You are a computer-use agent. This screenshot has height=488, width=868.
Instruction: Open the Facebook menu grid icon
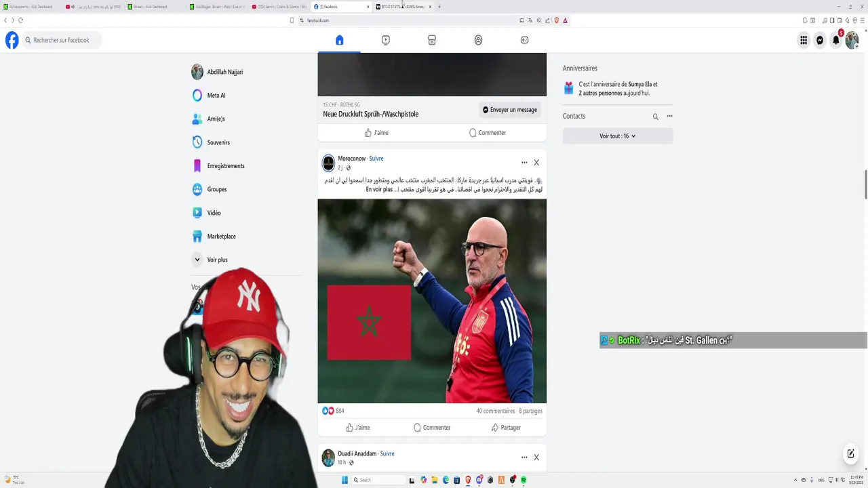pos(804,40)
